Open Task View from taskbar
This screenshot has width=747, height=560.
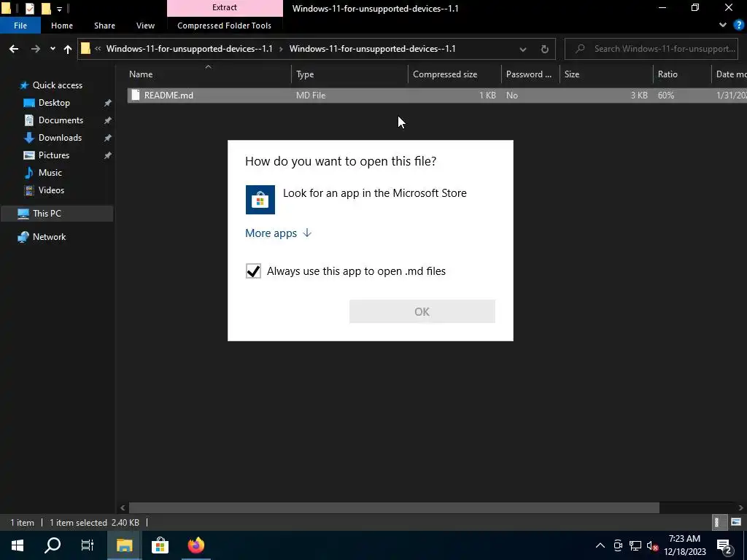click(x=88, y=545)
